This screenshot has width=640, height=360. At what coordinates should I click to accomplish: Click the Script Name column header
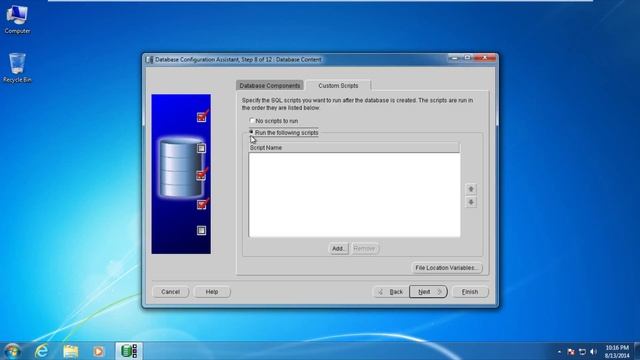354,148
